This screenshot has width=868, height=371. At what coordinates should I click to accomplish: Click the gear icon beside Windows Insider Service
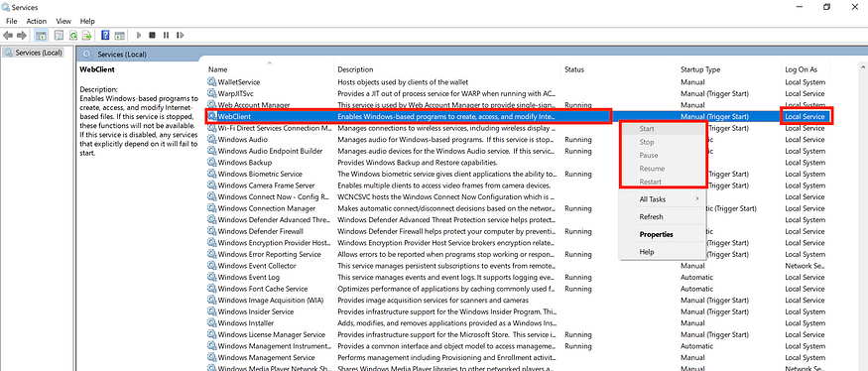coord(212,311)
